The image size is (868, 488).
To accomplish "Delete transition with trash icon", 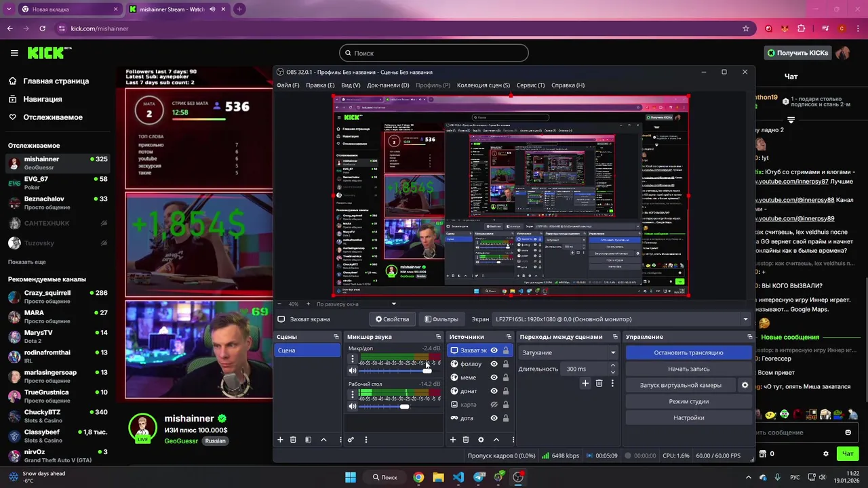I will (599, 384).
